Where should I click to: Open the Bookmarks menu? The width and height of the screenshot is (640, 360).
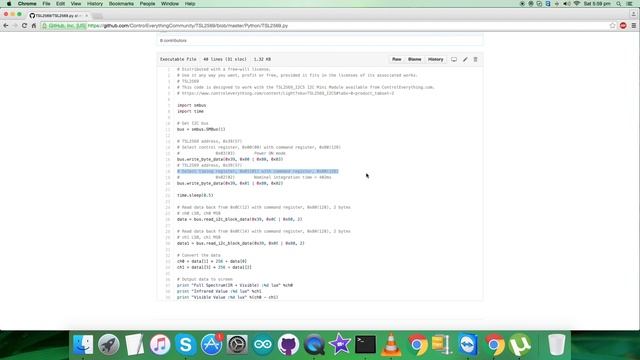(x=121, y=4)
